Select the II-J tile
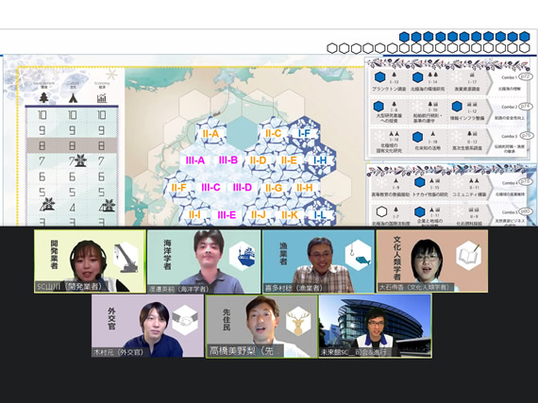The width and height of the screenshot is (538, 403). pyautogui.click(x=258, y=215)
